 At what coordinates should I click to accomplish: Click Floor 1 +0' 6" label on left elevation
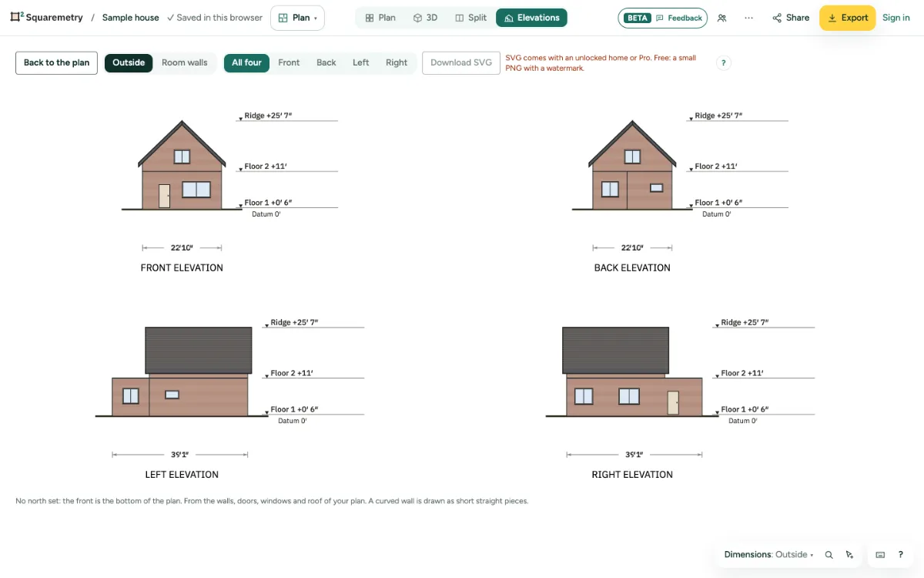click(x=294, y=410)
